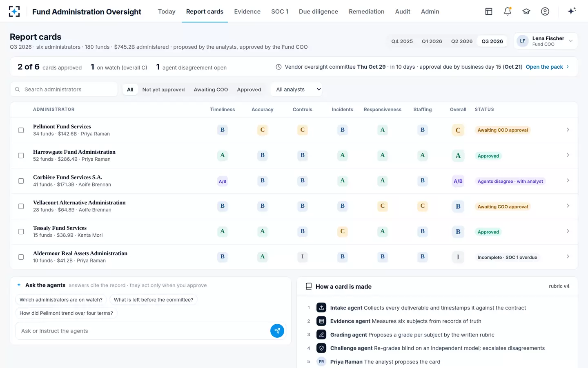Open the sparkle AI assistant icon
The width and height of the screenshot is (588, 368).
pyautogui.click(x=572, y=11)
